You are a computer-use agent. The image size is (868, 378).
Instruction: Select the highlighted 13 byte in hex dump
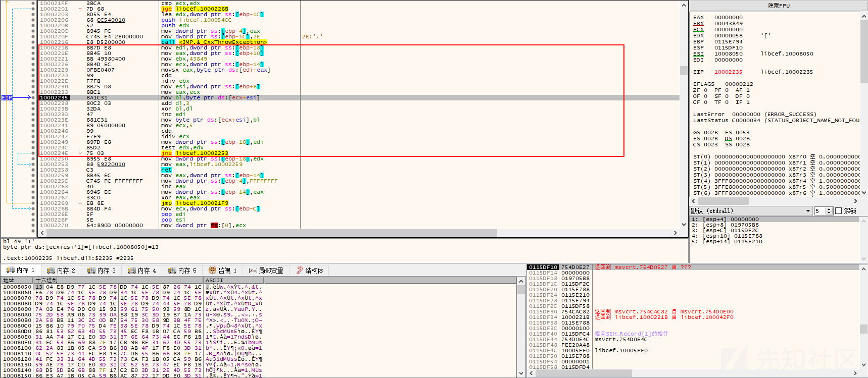click(x=39, y=287)
